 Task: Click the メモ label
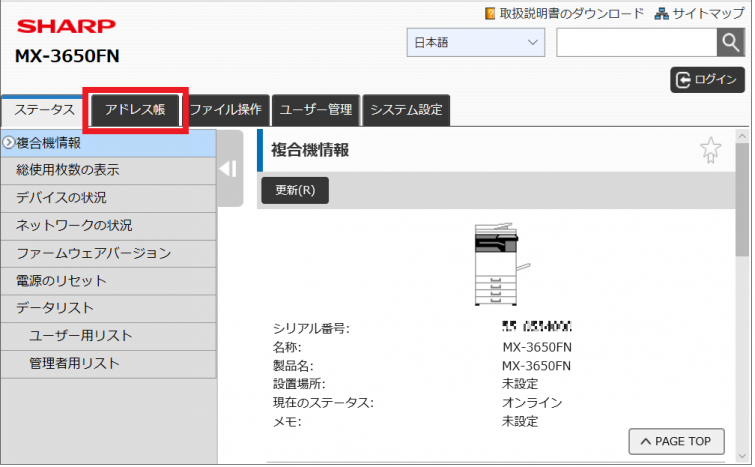[287, 422]
